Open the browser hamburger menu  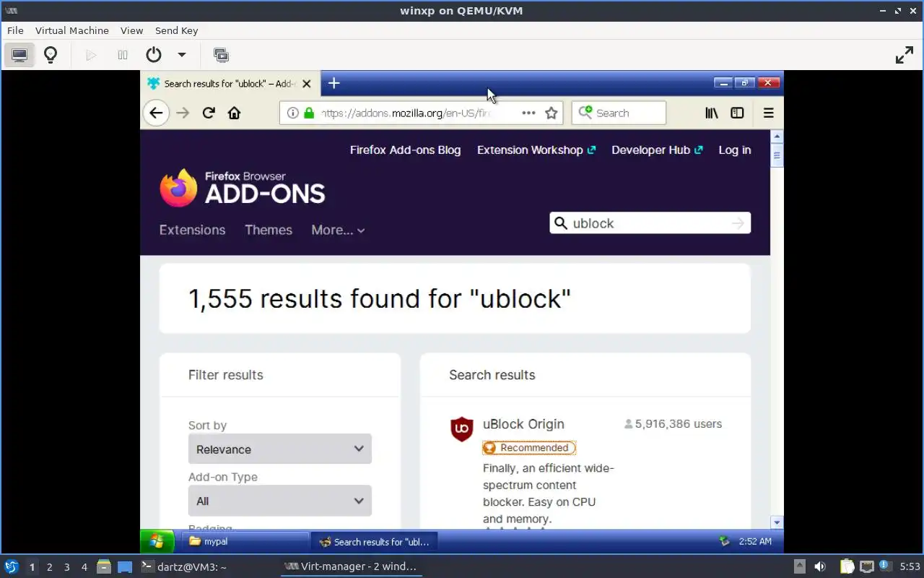coord(768,113)
